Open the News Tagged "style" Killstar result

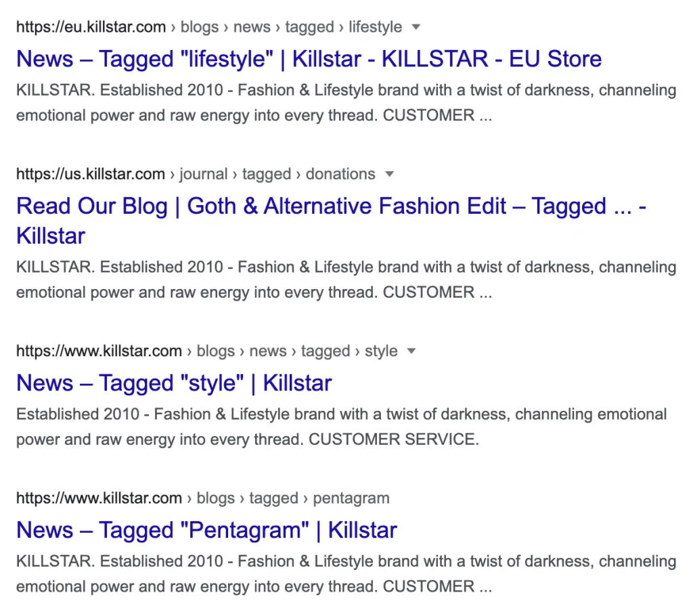(x=173, y=382)
